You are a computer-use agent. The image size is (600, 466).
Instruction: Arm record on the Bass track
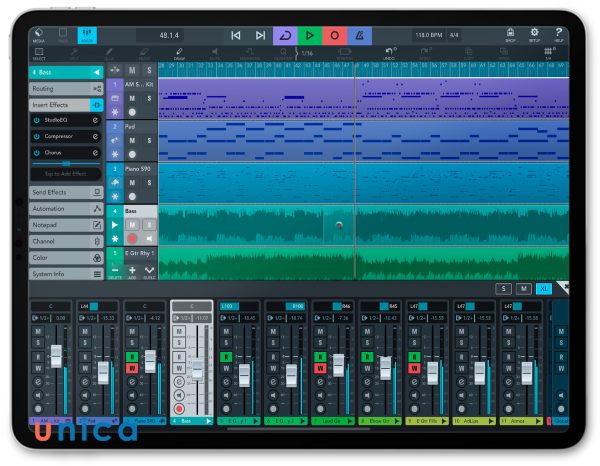pyautogui.click(x=132, y=239)
